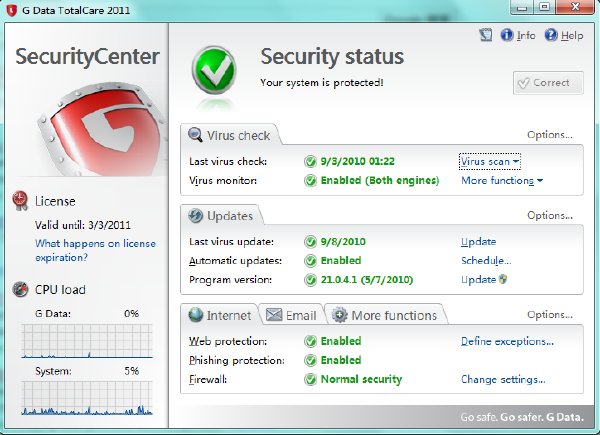
Task: Select the Updates tab
Action: [221, 216]
